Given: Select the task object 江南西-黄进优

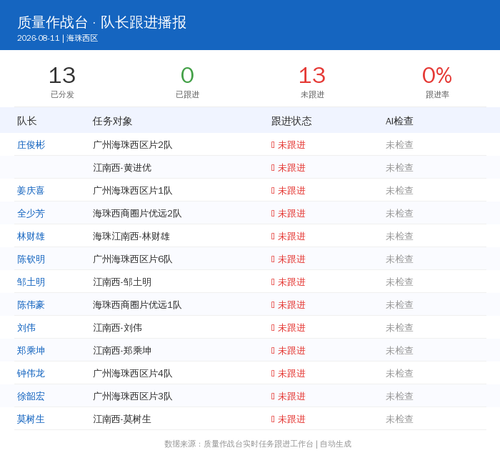Looking at the screenshot, I should (122, 168).
